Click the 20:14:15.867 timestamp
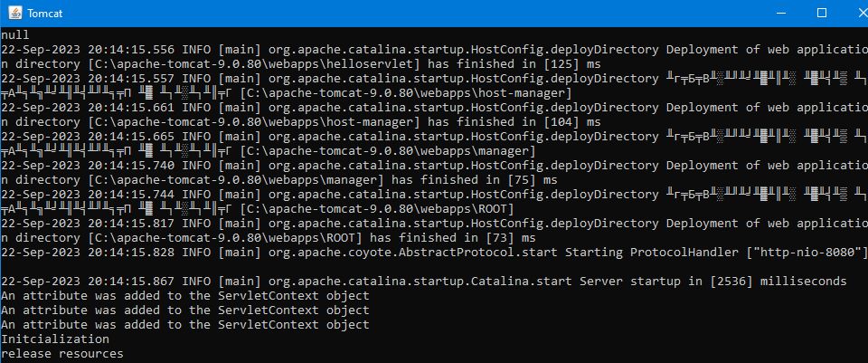Viewport: 868px width, 363px height. 131,282
